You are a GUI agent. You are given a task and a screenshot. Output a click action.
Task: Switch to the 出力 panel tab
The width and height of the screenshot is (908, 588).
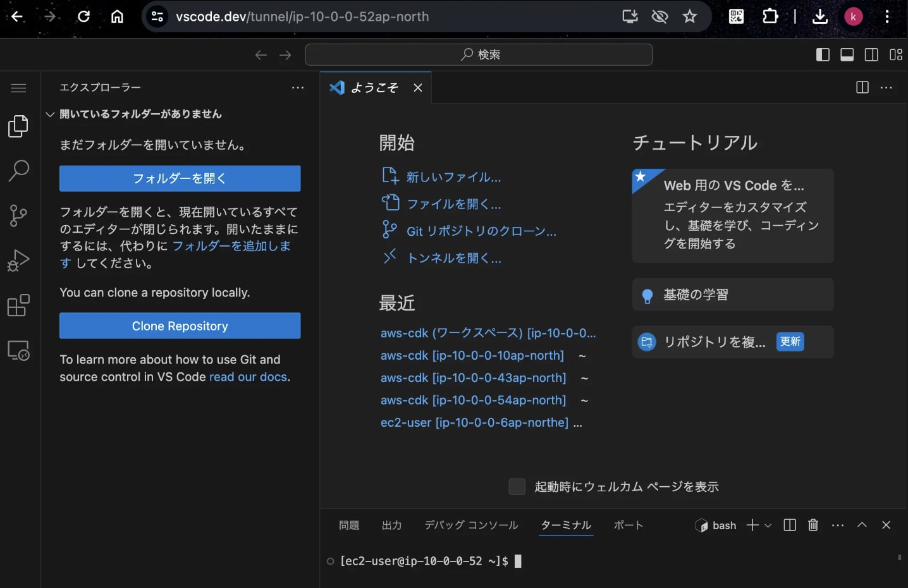(392, 525)
